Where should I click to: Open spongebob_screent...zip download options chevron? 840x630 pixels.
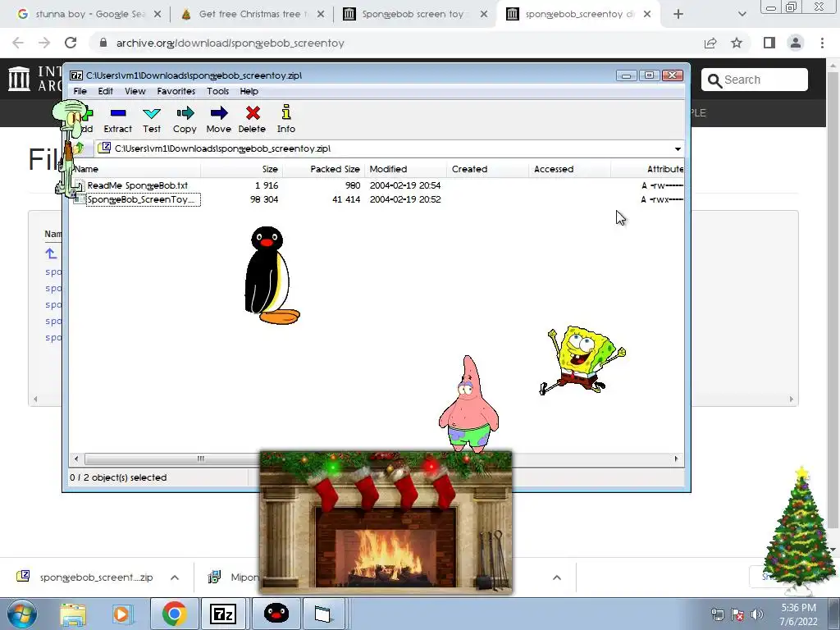[x=175, y=577]
